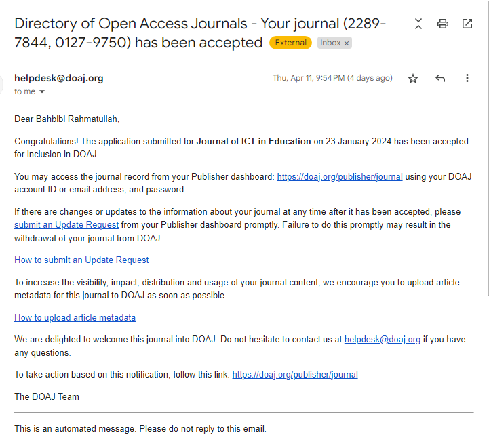
Task: Click the expand/collapse all arrows icon
Action: 418,24
